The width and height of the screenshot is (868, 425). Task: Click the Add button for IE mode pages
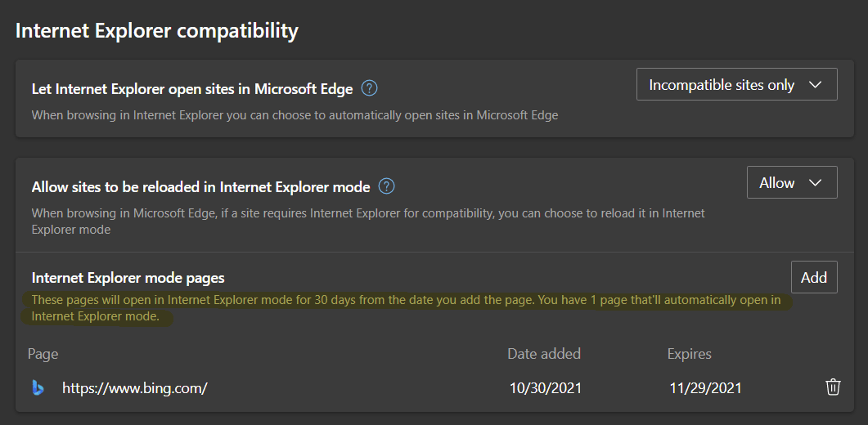point(814,277)
